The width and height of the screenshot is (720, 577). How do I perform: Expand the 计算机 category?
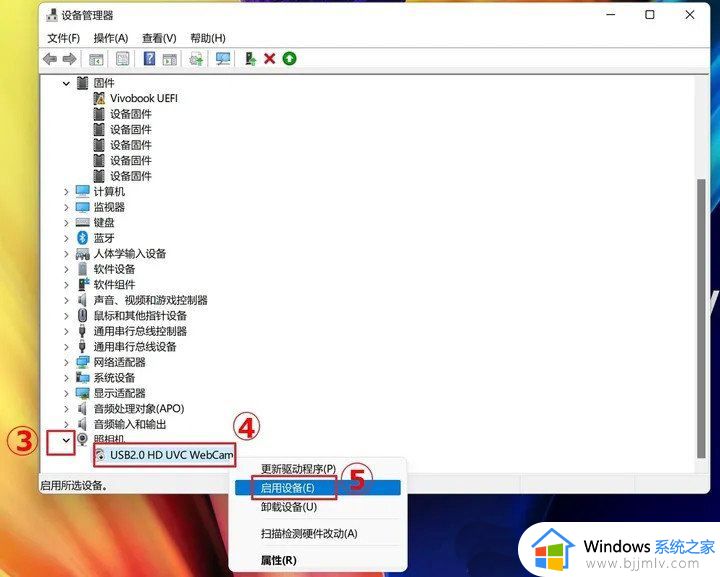click(66, 191)
